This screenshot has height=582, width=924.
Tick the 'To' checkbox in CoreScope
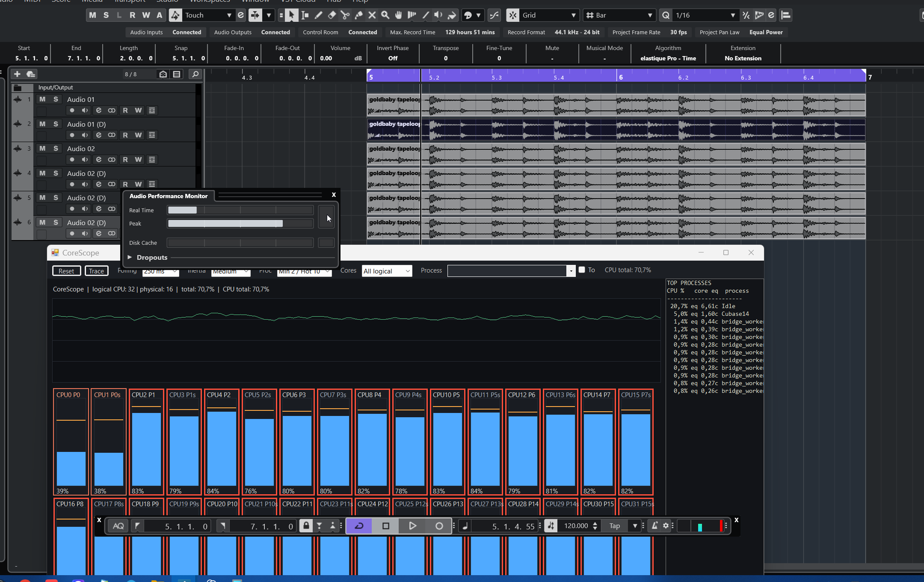(x=582, y=270)
